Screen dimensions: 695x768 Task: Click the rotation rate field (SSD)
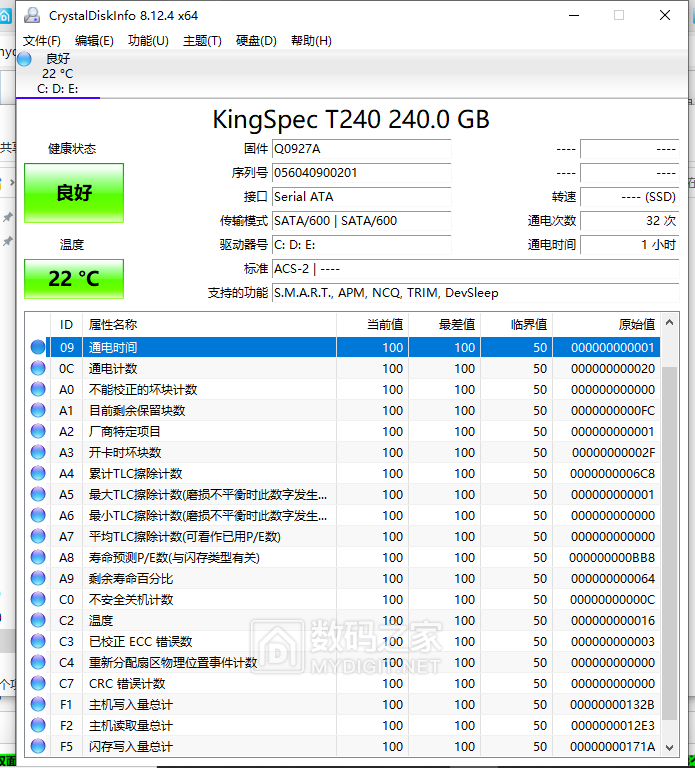click(x=630, y=197)
